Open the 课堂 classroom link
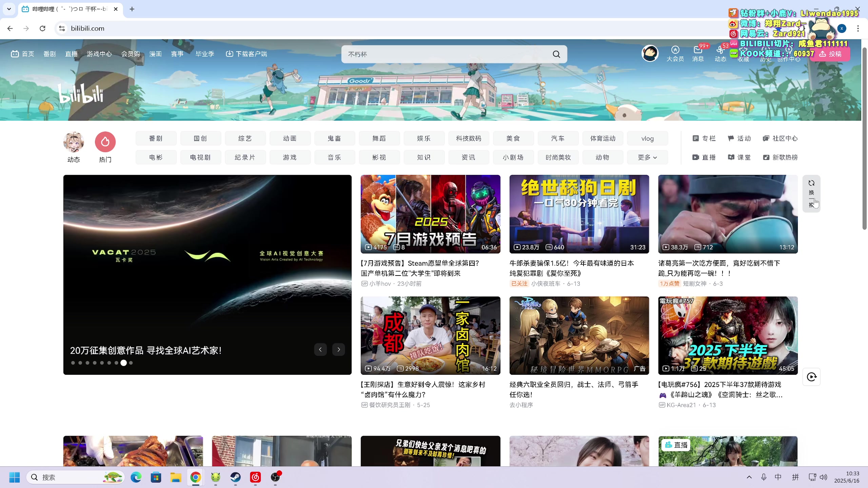This screenshot has width=868, height=488. point(739,157)
